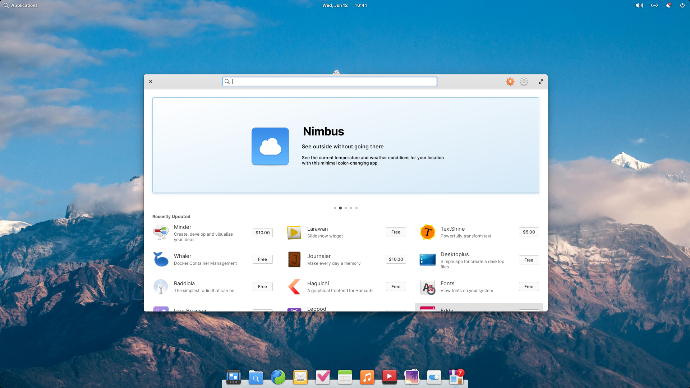Open the Applications menu in the top panel
690x388 pixels.
coord(21,5)
